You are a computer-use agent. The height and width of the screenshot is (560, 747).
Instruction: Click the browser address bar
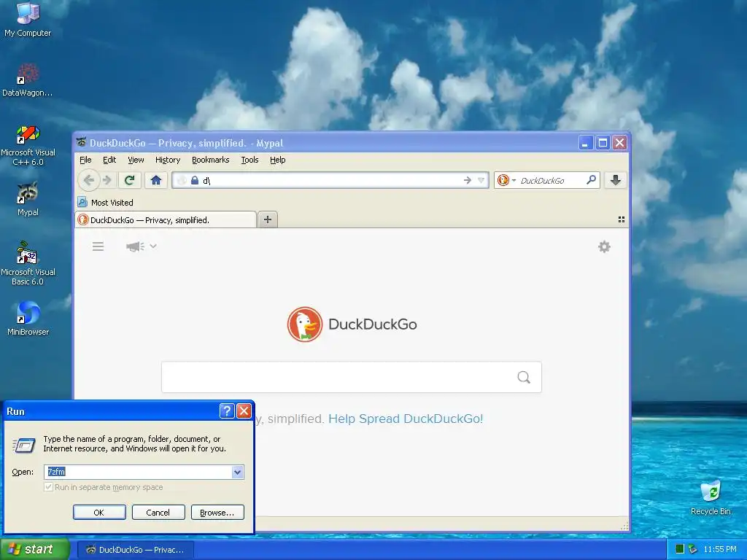tap(330, 180)
